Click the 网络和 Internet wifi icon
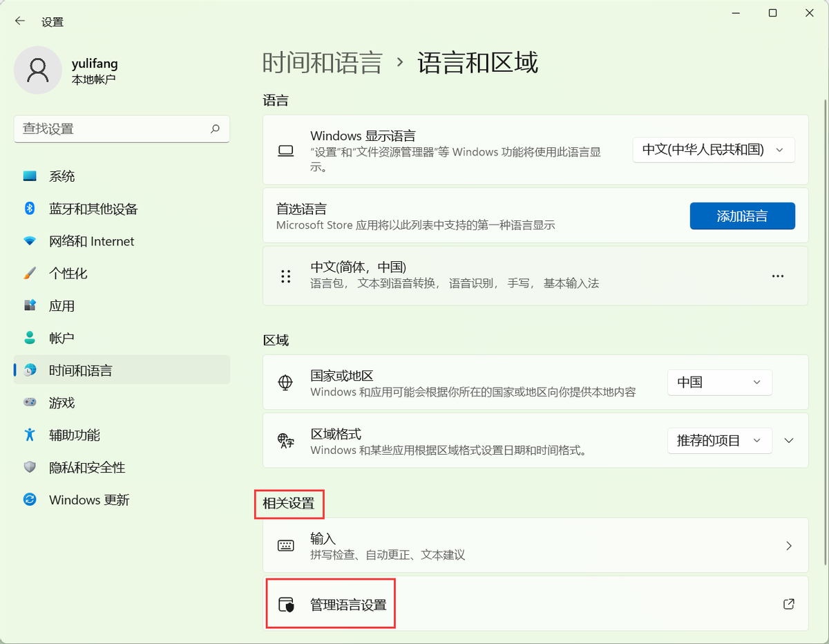 [30, 241]
